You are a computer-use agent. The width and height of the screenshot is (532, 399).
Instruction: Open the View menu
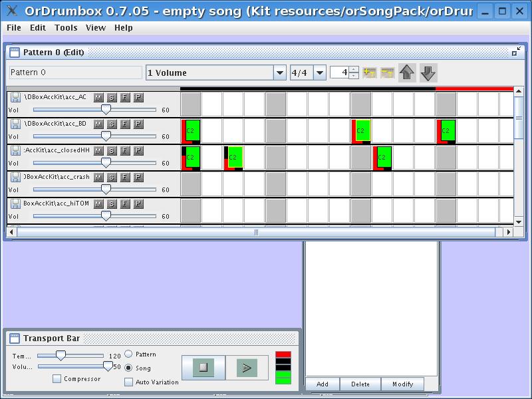click(x=96, y=28)
